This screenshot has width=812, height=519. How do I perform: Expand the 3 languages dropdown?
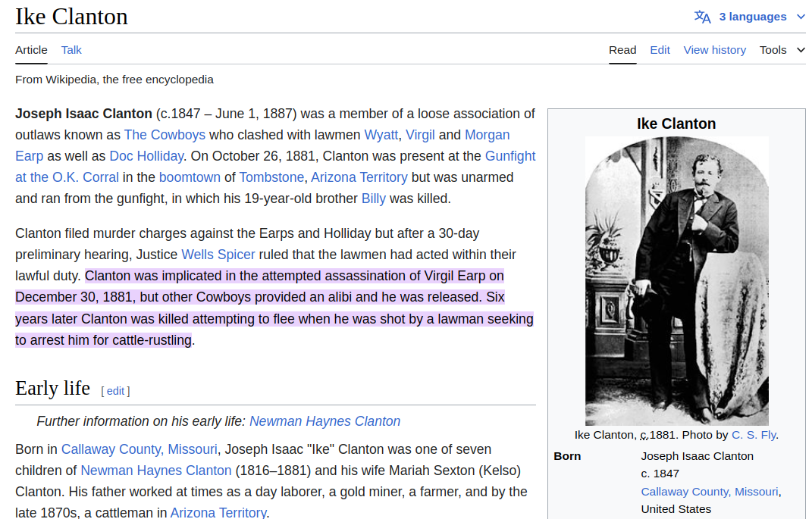click(x=753, y=17)
